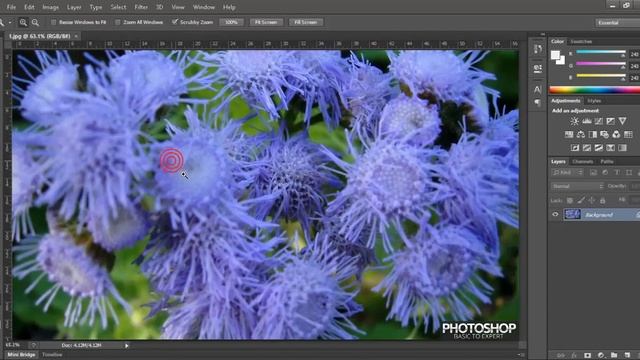Toggle Lock image pixels brush icon
This screenshot has height=360, width=640.
581,200
